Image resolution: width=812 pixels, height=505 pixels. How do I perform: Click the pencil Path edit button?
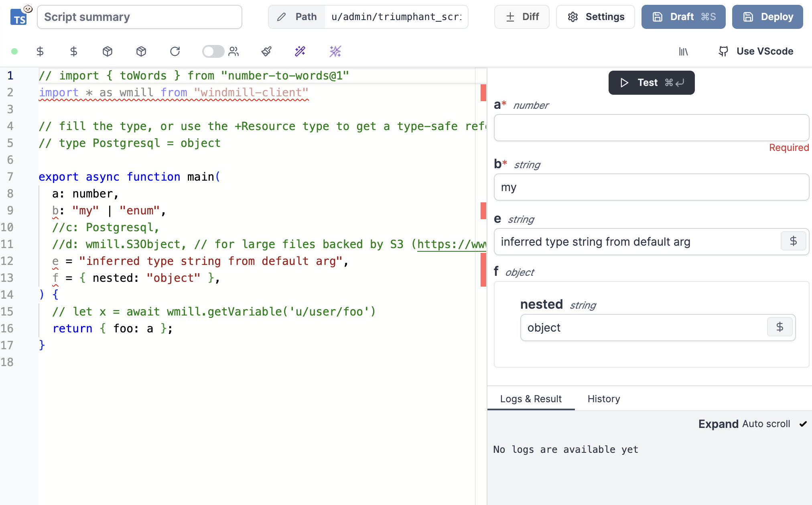tap(297, 17)
